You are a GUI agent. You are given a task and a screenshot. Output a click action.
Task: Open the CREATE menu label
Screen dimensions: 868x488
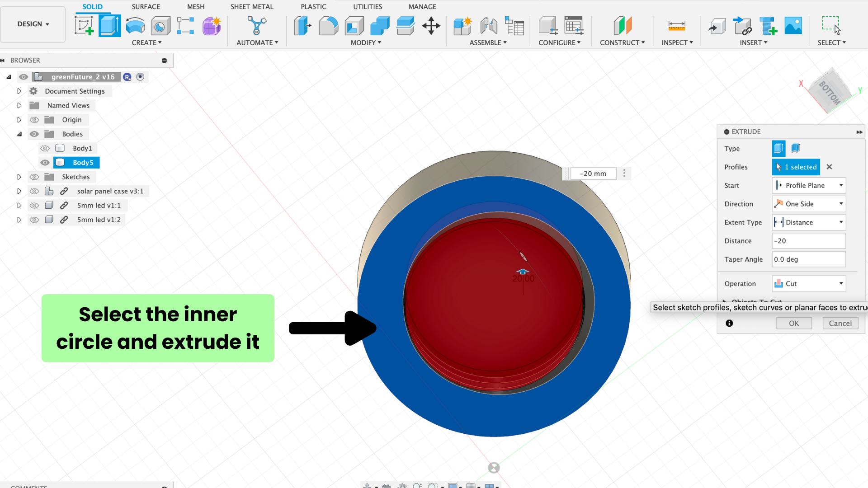[x=146, y=42]
